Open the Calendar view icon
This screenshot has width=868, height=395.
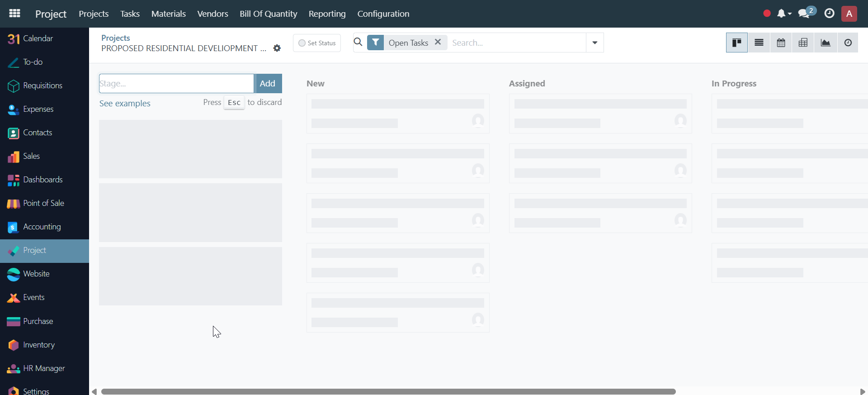coord(781,43)
